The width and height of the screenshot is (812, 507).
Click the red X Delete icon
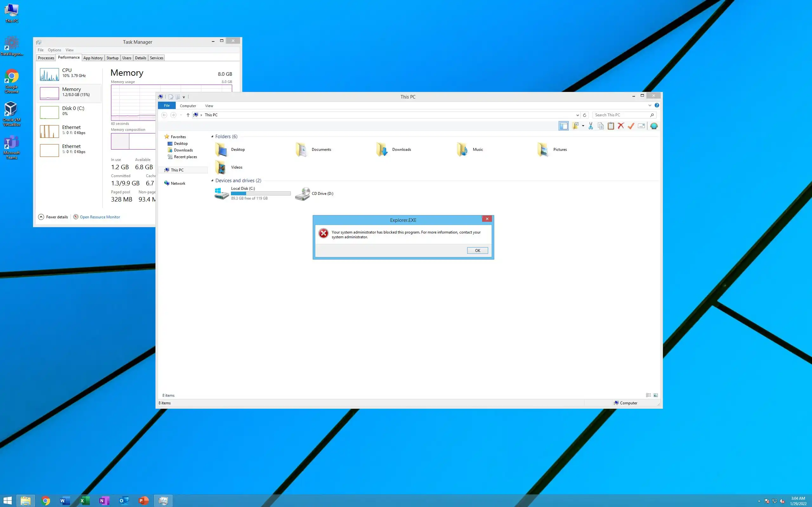pos(621,126)
